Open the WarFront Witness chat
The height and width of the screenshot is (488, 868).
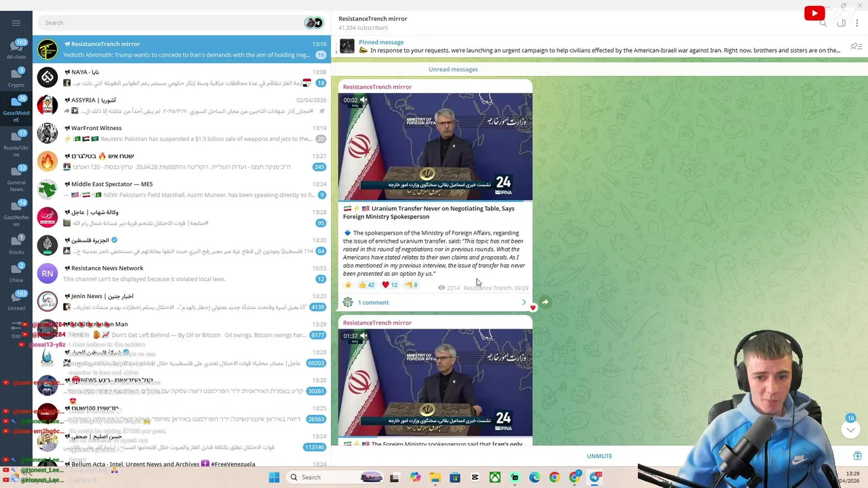(182, 134)
